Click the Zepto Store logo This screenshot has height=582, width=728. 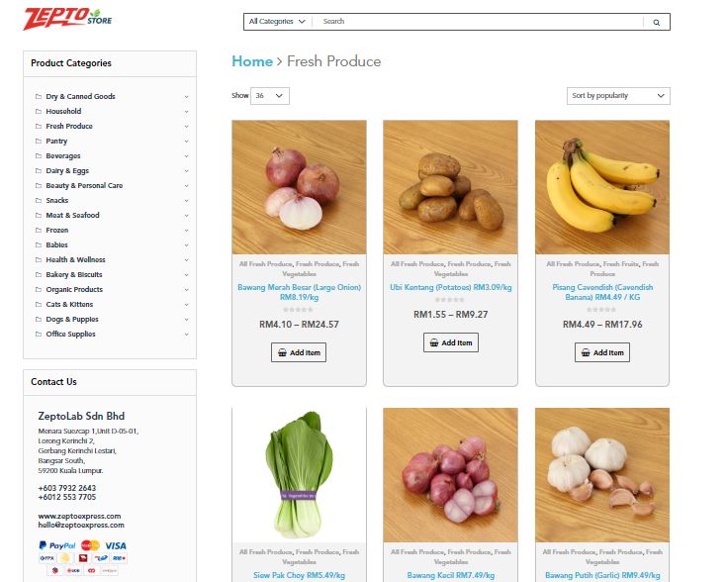[67, 19]
